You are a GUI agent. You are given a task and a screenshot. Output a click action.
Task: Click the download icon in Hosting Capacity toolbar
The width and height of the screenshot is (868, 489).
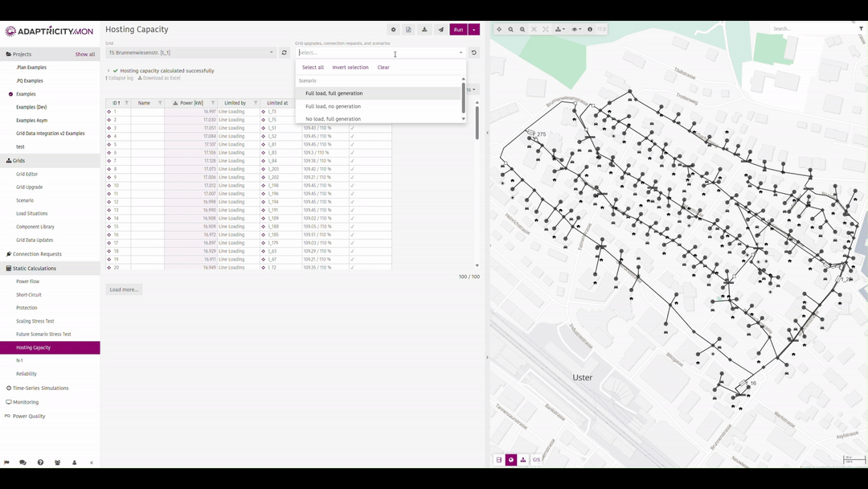(x=424, y=30)
